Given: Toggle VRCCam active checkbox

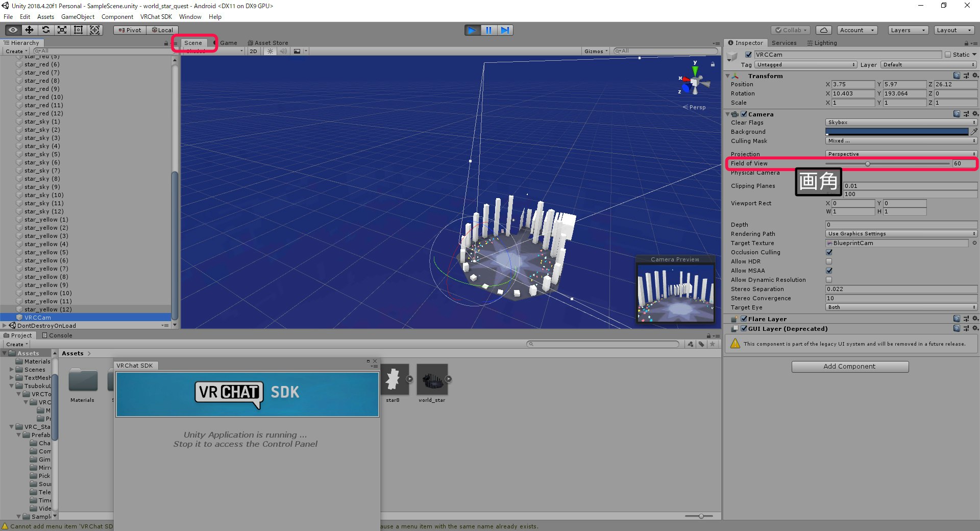Looking at the screenshot, I should pyautogui.click(x=748, y=55).
